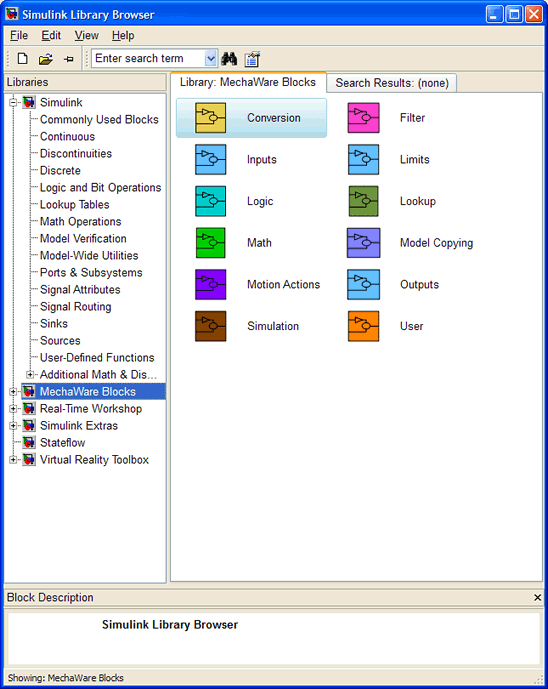Open the orange User block icon

point(363,326)
